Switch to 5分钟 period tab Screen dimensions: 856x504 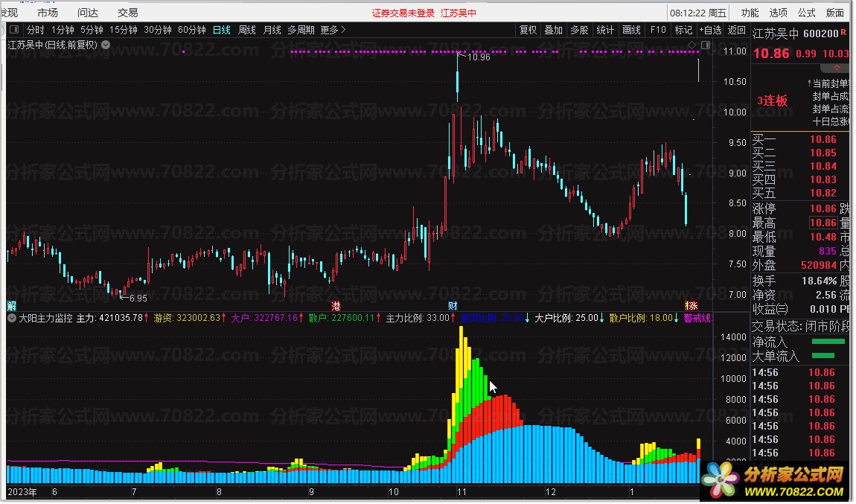(92, 30)
